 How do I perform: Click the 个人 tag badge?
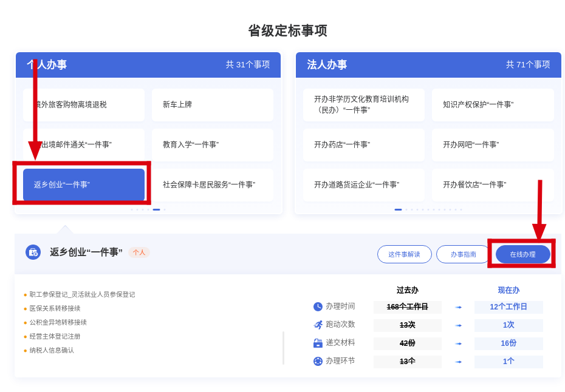tap(139, 252)
